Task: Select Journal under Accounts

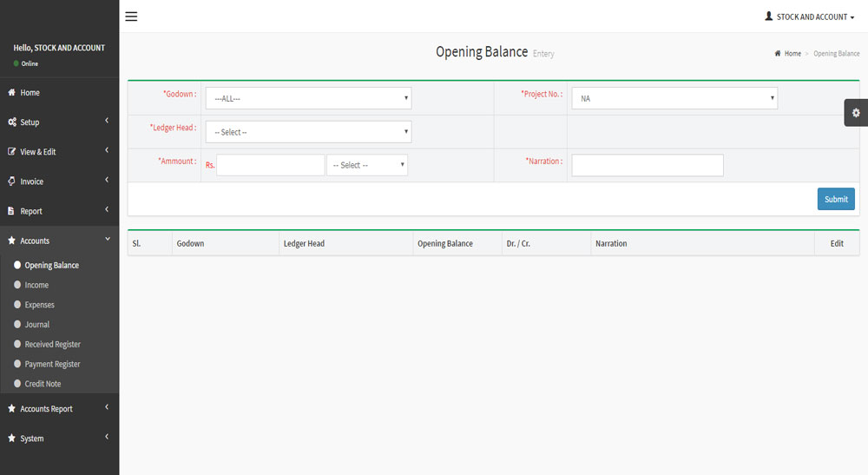Action: click(x=37, y=325)
